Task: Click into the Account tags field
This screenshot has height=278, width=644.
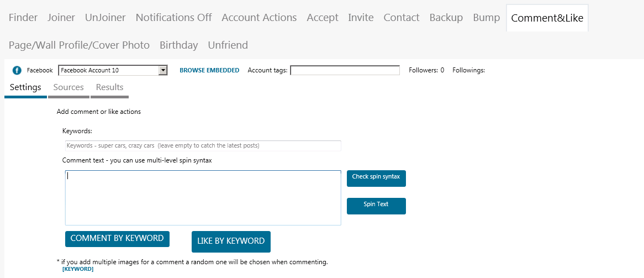Action: 345,70
